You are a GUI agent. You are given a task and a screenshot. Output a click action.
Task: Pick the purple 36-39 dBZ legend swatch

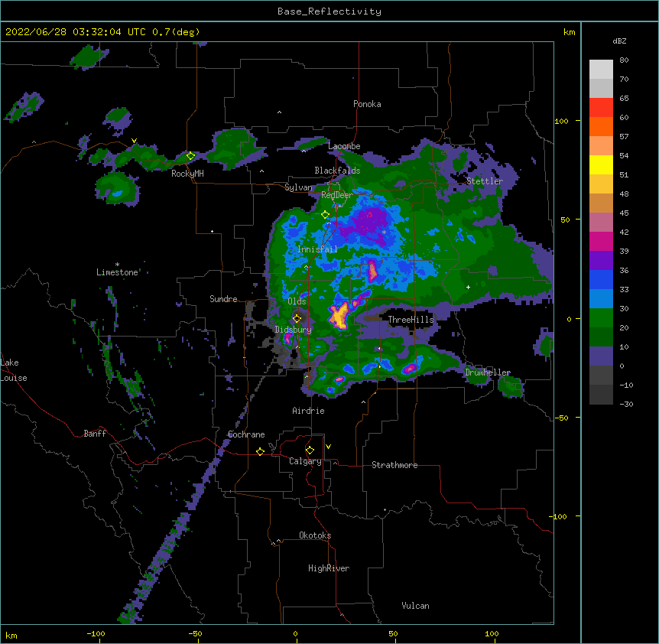(601, 261)
